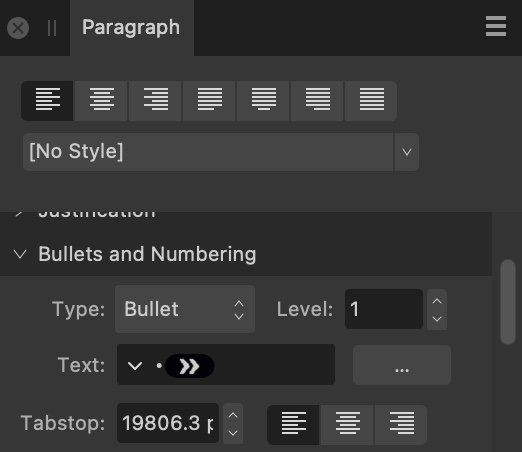The width and height of the screenshot is (522, 452).
Task: Click the ellipsis button beside Text field
Action: (x=402, y=365)
